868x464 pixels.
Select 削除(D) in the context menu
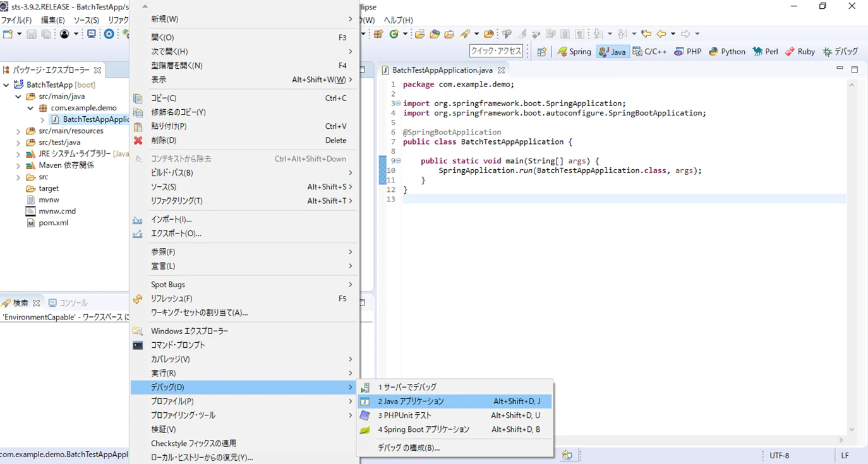pos(244,140)
